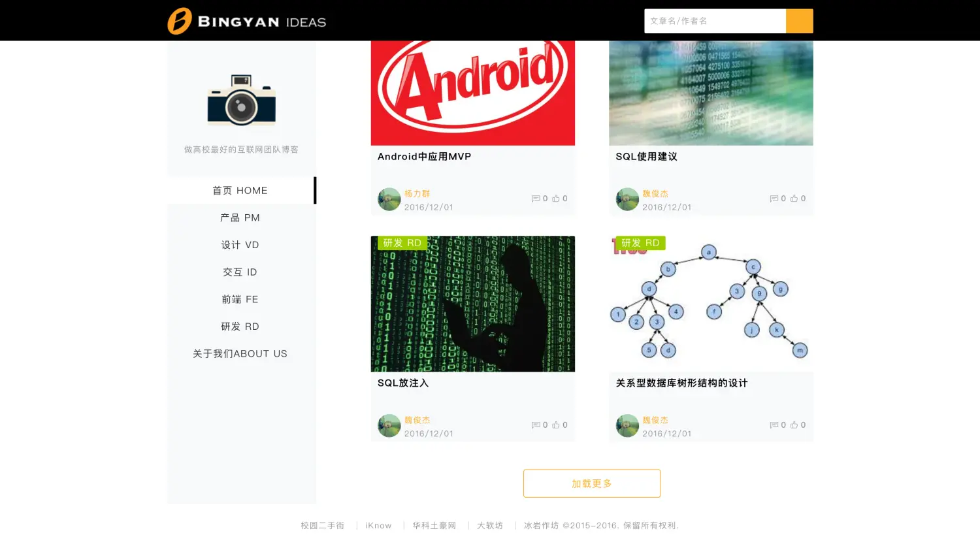Click author avatar on SQL使用建议 card
This screenshot has height=546, width=980.
(x=627, y=199)
